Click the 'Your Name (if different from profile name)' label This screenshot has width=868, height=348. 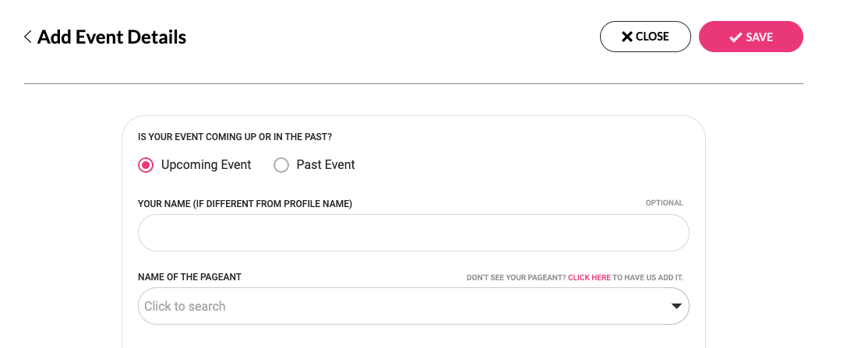(x=245, y=204)
